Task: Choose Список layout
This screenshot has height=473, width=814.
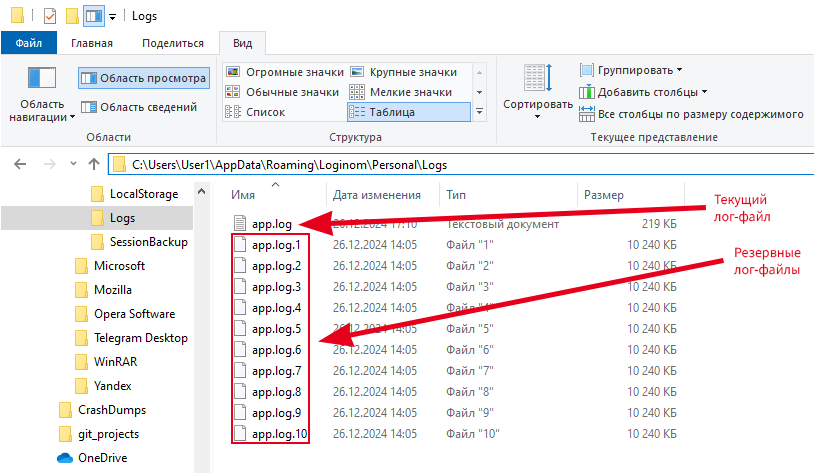Action: click(256, 112)
